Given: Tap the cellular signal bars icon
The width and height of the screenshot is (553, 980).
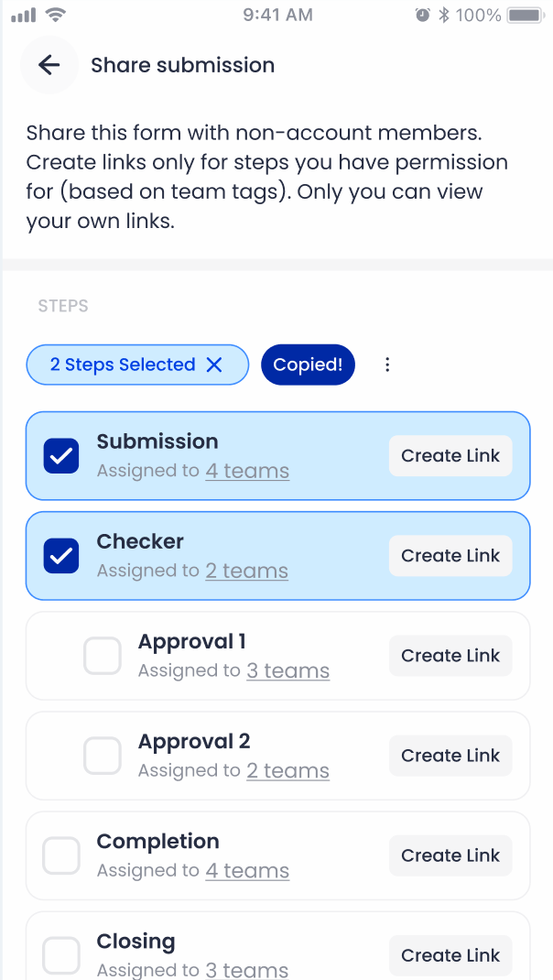Looking at the screenshot, I should pyautogui.click(x=23, y=15).
